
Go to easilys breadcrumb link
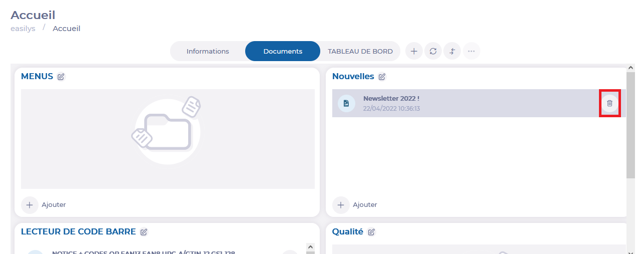point(23,29)
